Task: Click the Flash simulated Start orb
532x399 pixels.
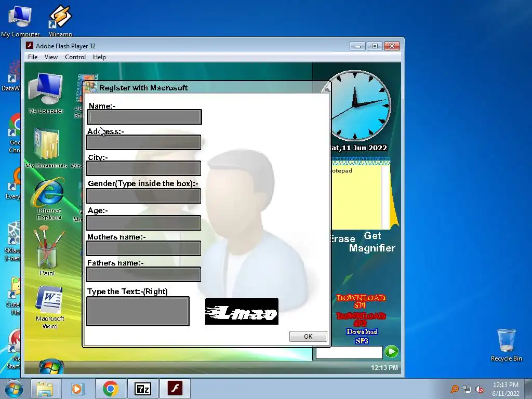Action: tap(51, 366)
